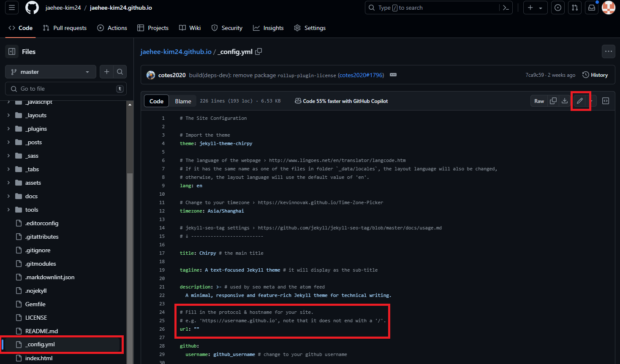The image size is (620, 364).
Task: Switch to the Blame view
Action: [x=183, y=101]
